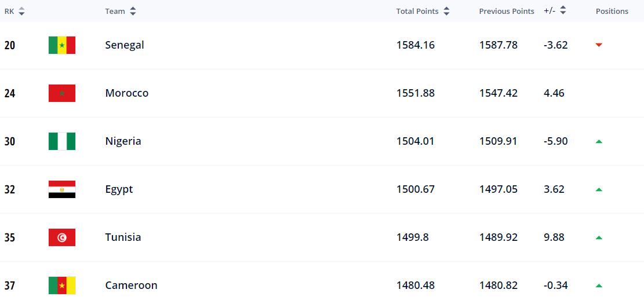Open the Cameroon team page
The height and width of the screenshot is (304, 644).
click(131, 285)
